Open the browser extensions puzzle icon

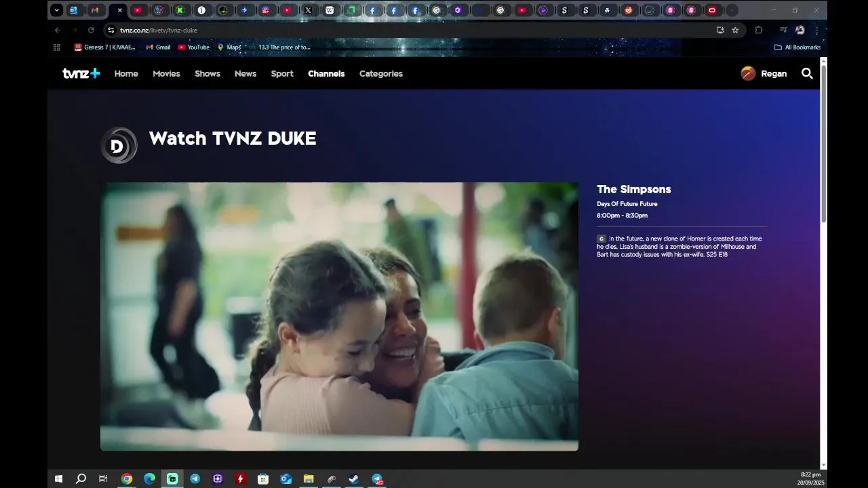coord(759,30)
